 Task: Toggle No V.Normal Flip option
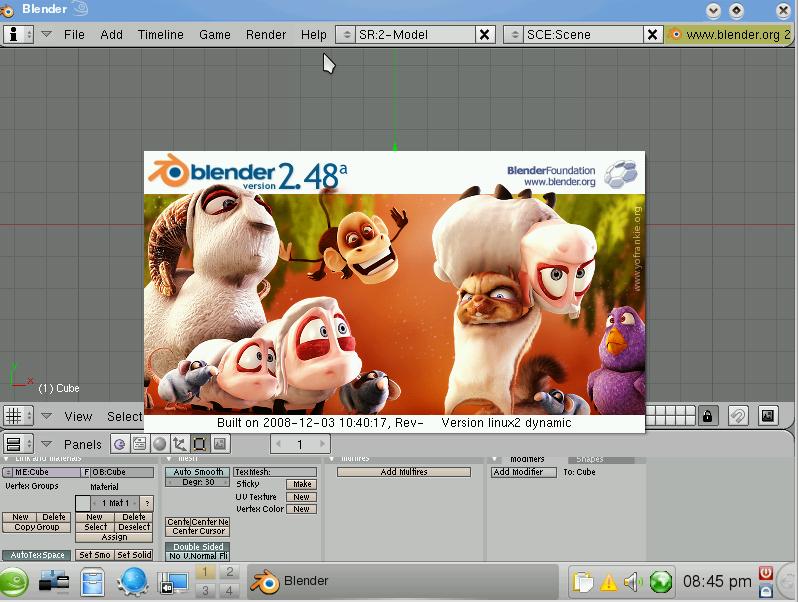pos(197,556)
